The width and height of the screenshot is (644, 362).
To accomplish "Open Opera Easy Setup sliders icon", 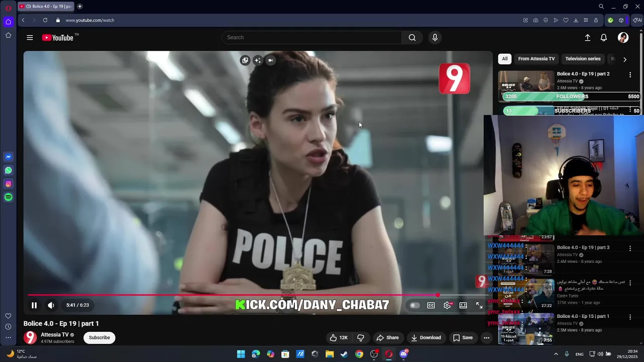I will 586,21.
